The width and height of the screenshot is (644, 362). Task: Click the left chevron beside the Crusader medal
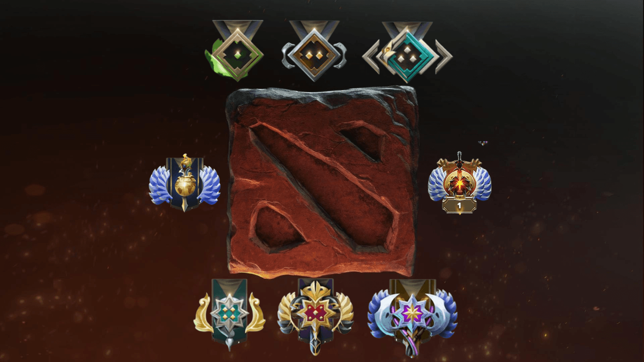pos(371,57)
